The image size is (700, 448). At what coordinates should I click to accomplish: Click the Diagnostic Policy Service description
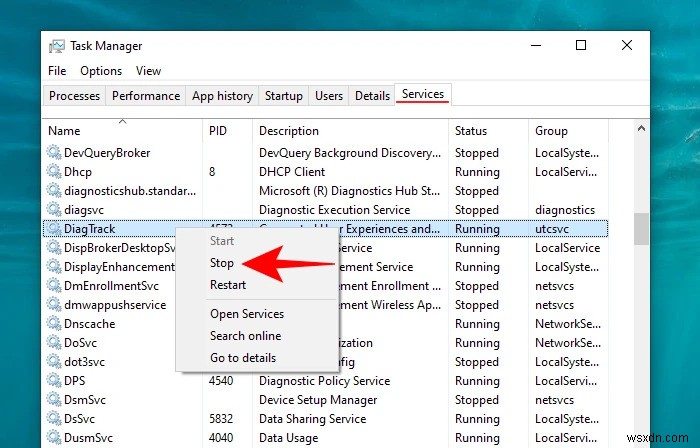click(x=325, y=381)
